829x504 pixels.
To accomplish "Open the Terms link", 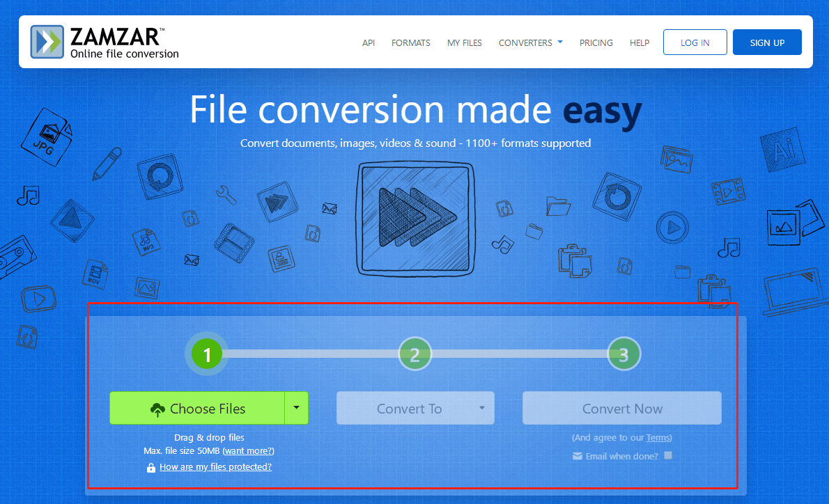I will (658, 437).
